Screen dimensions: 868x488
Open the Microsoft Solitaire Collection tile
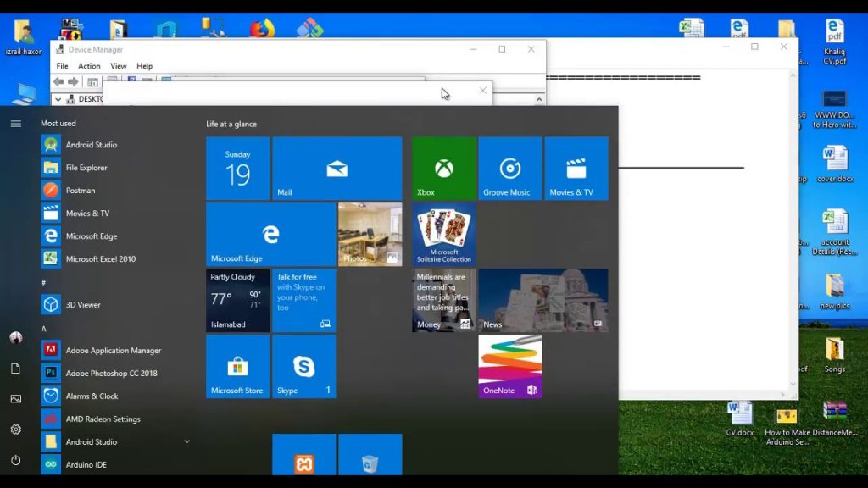pyautogui.click(x=444, y=234)
